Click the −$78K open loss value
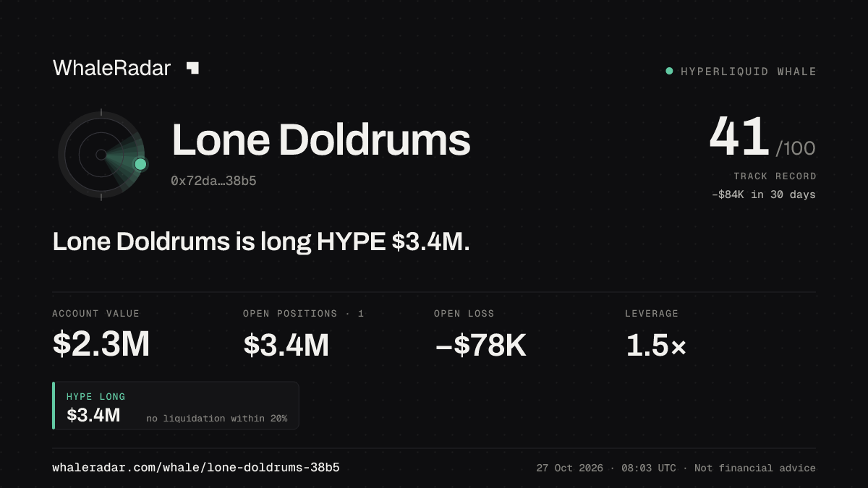The width and height of the screenshot is (868, 488). tap(480, 345)
